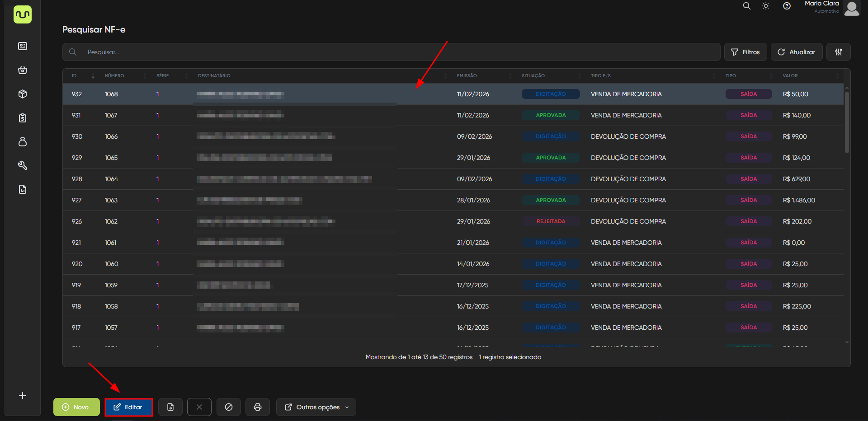Click the table settings sliders icon

(838, 52)
